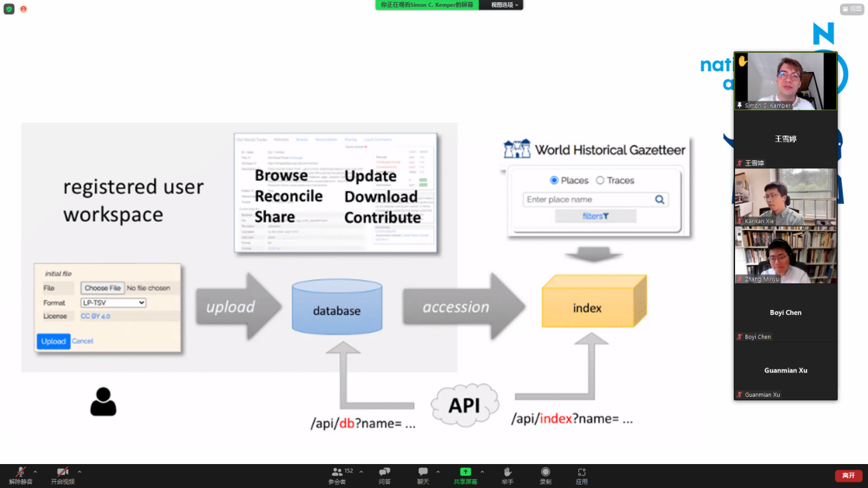Image resolution: width=868 pixels, height=488 pixels.
Task: Expand the audio options arrow beside mute
Action: point(35,472)
